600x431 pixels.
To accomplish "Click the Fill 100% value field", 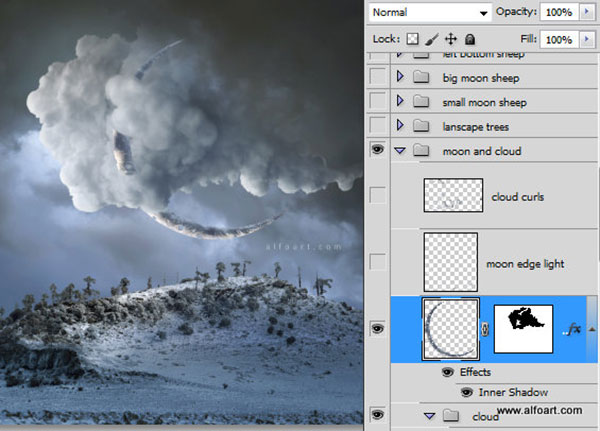I will point(559,39).
